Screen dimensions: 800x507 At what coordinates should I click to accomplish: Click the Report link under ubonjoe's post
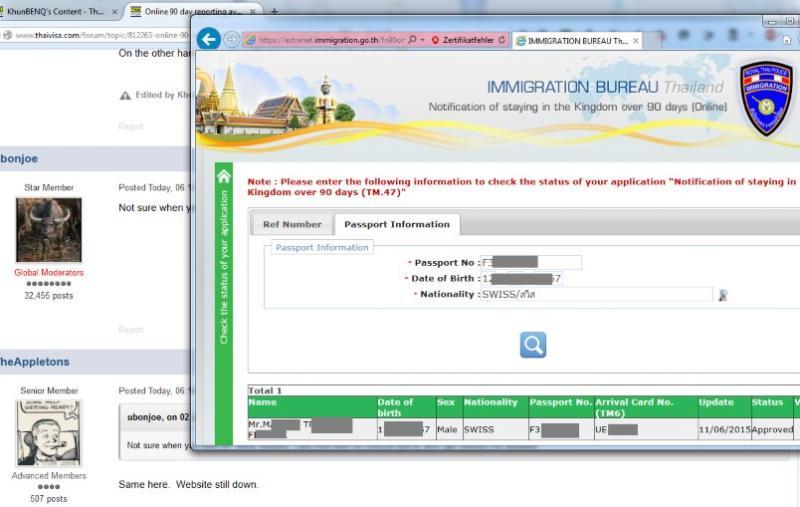click(131, 329)
